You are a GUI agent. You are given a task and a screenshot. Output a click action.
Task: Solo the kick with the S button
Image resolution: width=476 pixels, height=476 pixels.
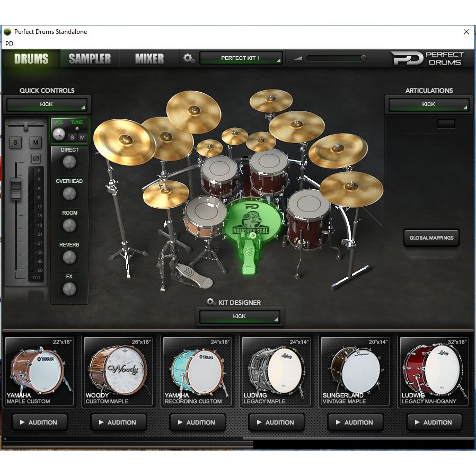15,142
